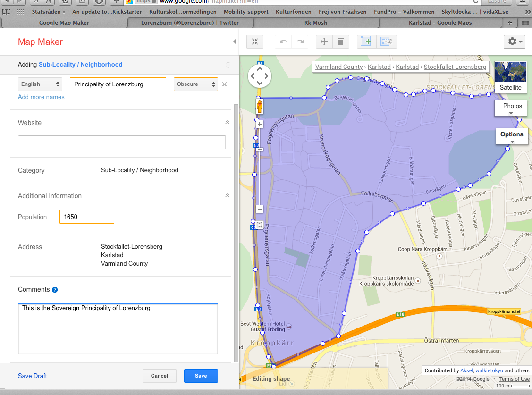The image size is (532, 395).
Task: Show all tabs icon
Action: [x=525, y=23]
